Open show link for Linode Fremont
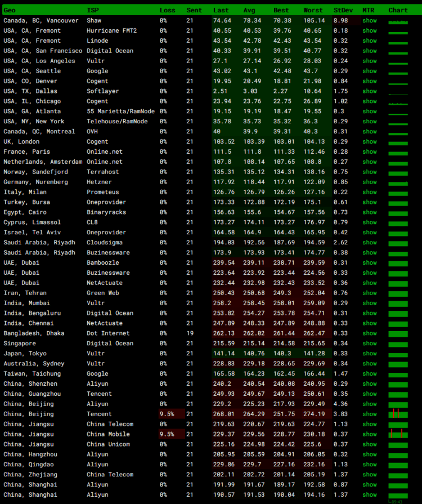 369,41
